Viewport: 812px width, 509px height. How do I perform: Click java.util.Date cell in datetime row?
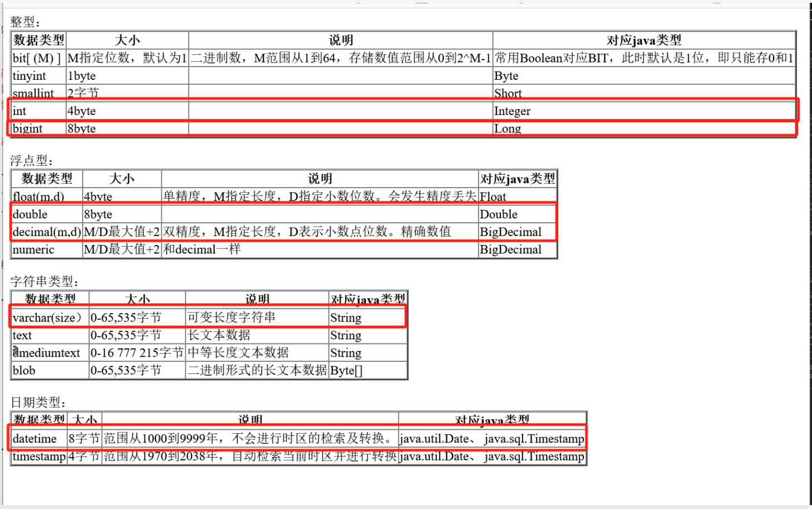point(492,439)
